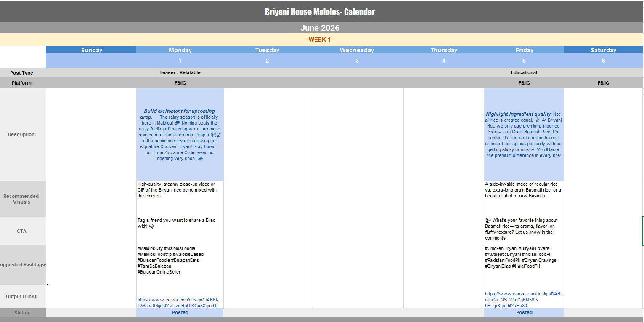The height and width of the screenshot is (322, 644).
Task: Select the Thursday column header
Action: [444, 50]
